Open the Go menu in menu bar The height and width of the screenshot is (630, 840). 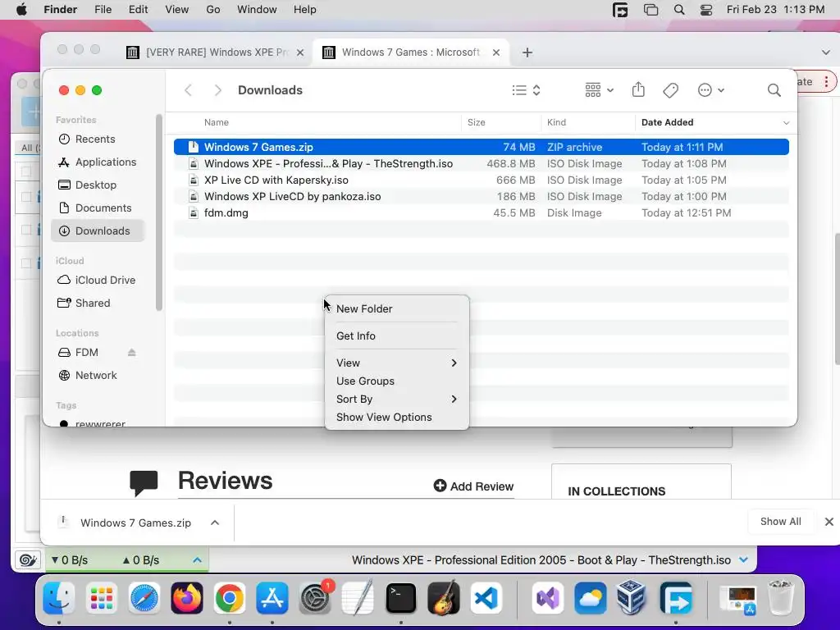212,10
